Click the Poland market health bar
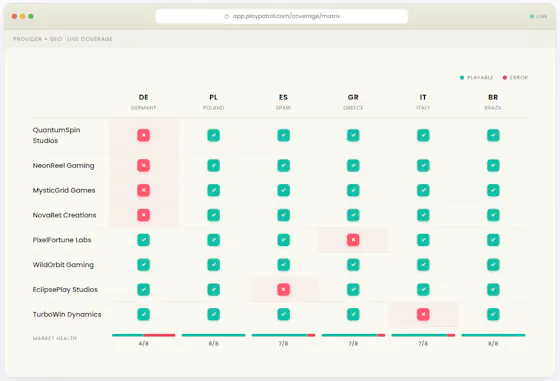 pos(214,335)
